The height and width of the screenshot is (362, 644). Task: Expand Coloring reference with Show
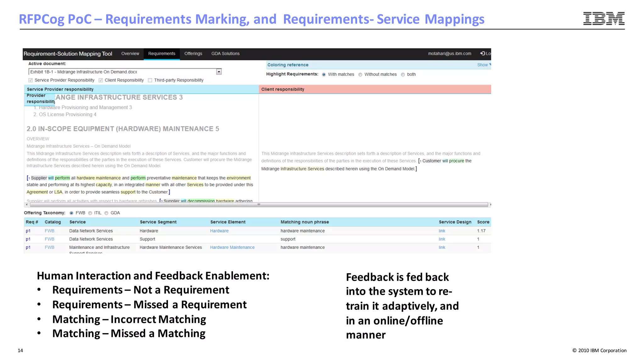coord(482,65)
